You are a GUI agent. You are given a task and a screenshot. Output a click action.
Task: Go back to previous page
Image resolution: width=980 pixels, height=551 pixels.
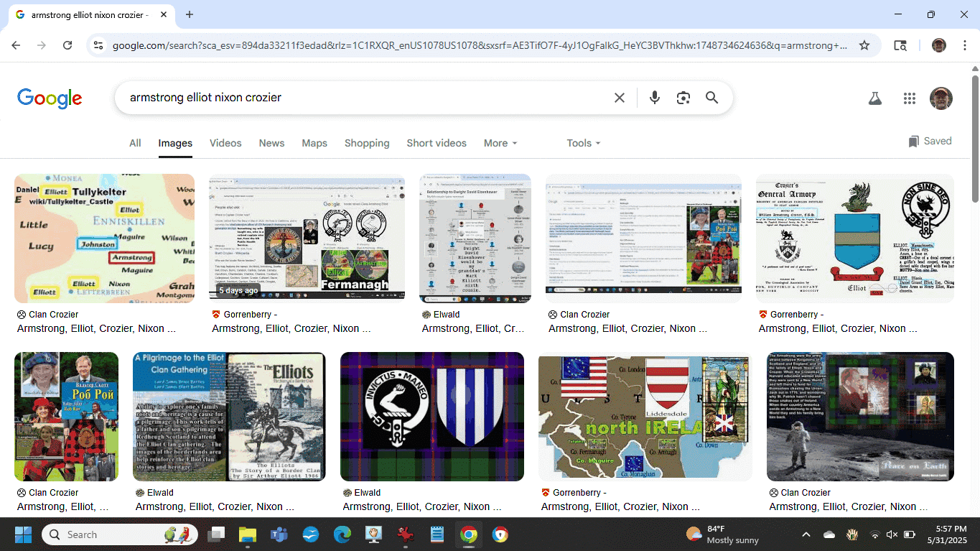[x=16, y=45]
